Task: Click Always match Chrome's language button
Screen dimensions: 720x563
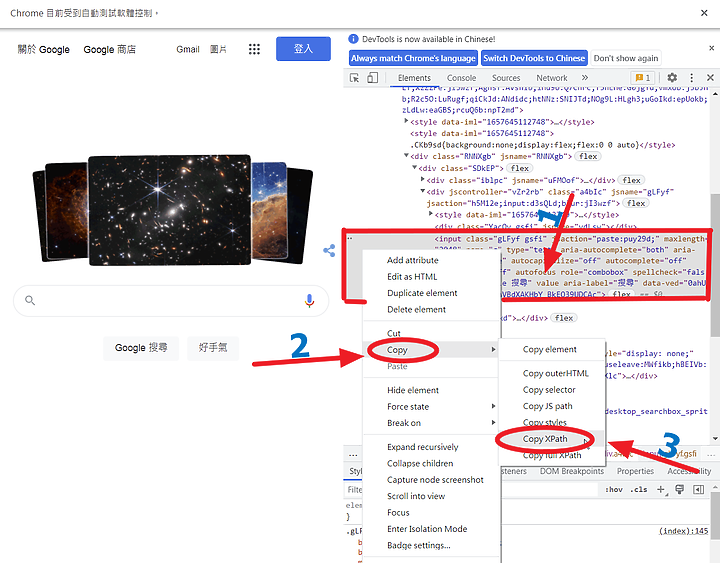Action: 413,58
